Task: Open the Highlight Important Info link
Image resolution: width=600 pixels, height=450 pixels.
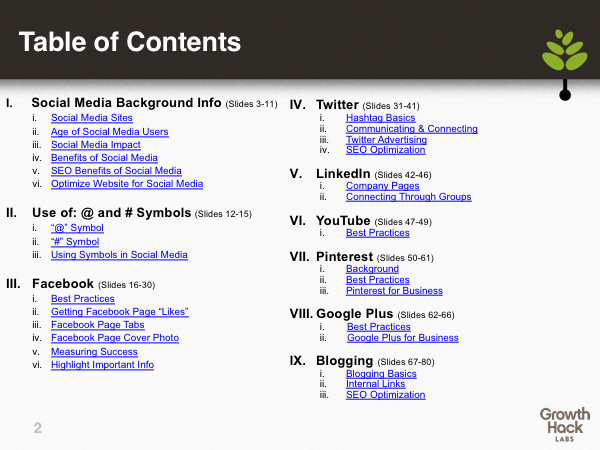Action: tap(103, 365)
